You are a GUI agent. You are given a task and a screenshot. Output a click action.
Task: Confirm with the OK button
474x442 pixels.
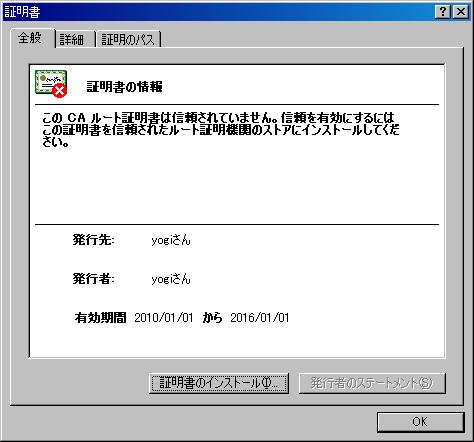(x=421, y=422)
